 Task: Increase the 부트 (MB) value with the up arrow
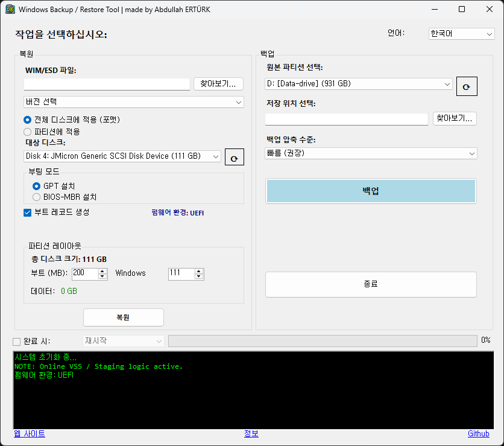tap(102, 271)
